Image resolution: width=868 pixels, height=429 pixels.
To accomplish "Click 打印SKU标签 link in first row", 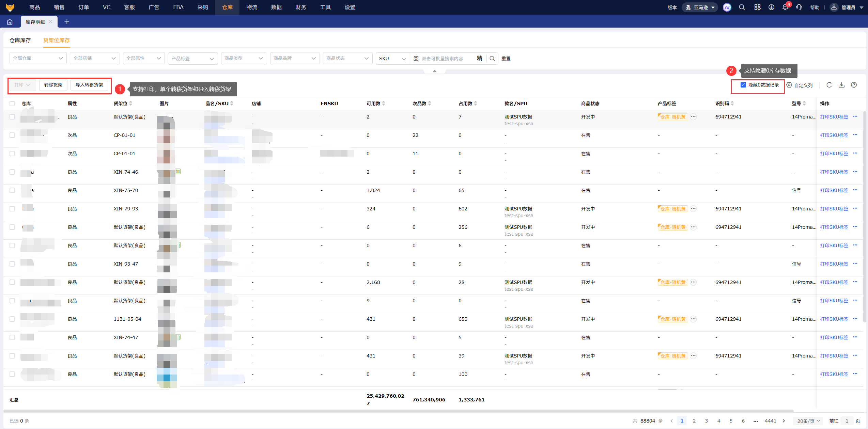I will pos(834,117).
